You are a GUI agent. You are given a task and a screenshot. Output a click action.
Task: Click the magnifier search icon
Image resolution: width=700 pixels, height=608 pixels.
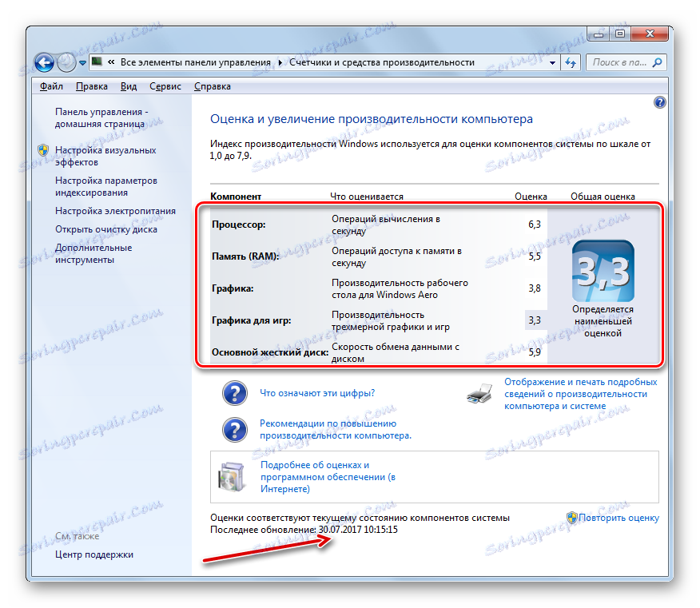click(x=658, y=62)
